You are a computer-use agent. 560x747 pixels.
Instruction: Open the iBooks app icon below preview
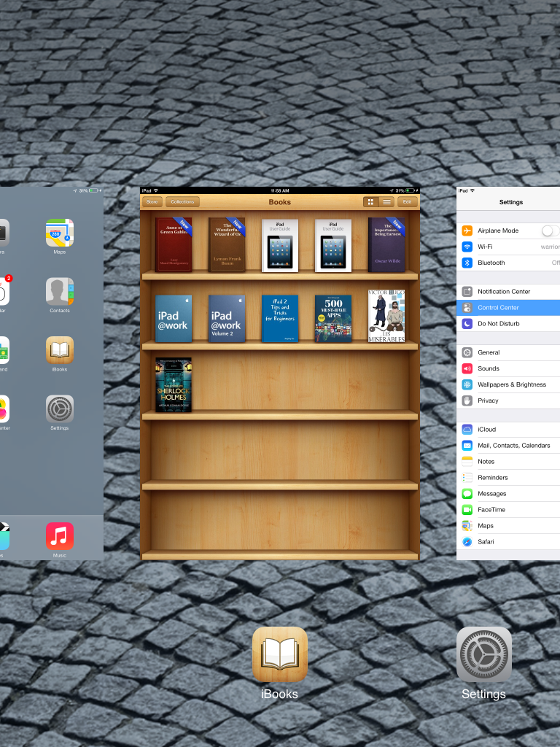[x=279, y=654]
